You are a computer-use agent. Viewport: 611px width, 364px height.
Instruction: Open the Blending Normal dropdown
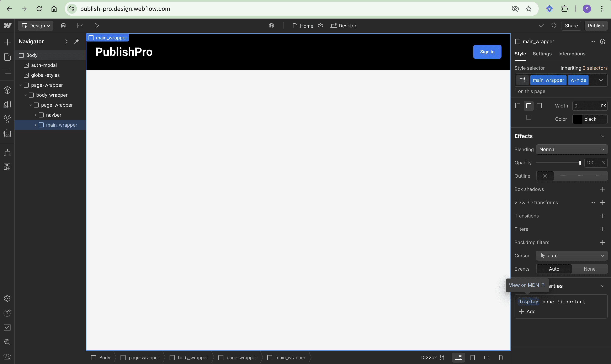tap(572, 149)
